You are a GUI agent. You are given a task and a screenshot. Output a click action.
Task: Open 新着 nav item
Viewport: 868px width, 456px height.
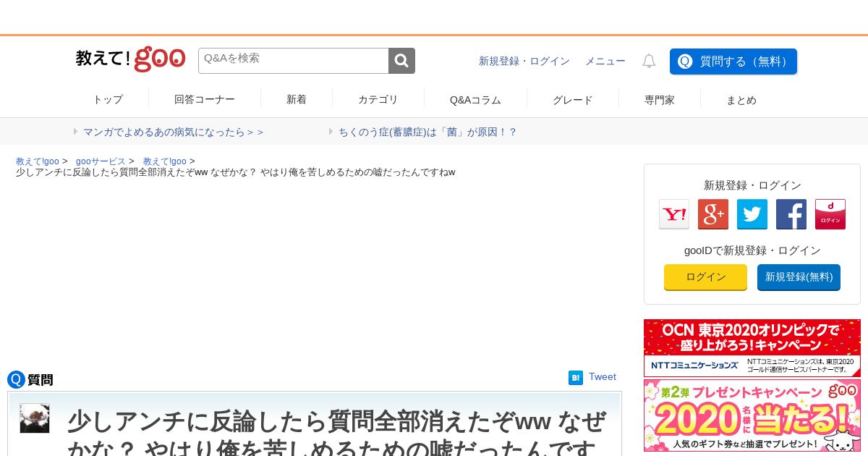[297, 100]
